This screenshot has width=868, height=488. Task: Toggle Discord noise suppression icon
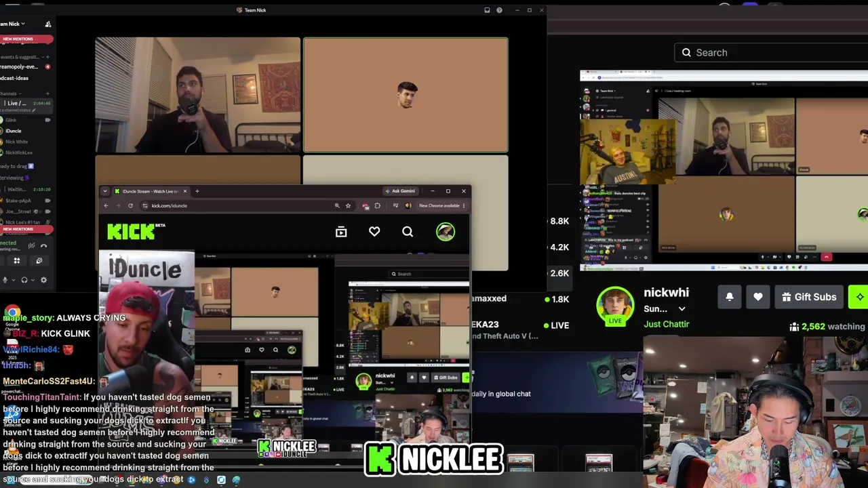(x=31, y=246)
